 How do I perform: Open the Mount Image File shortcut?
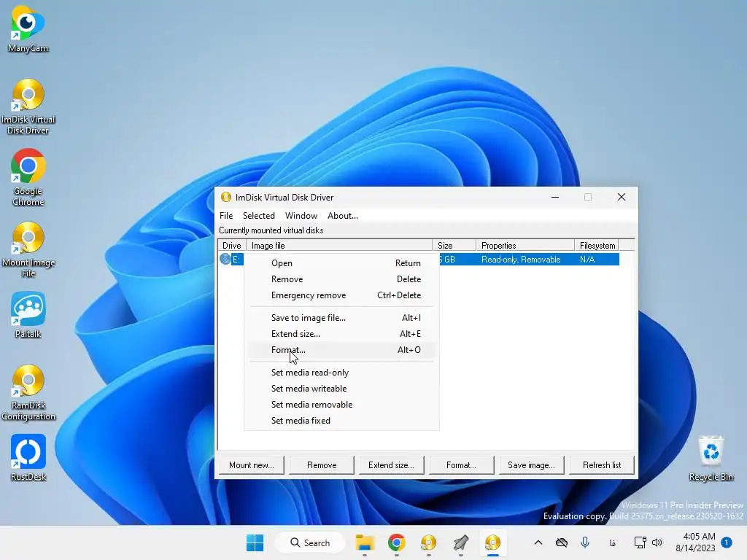[28, 249]
